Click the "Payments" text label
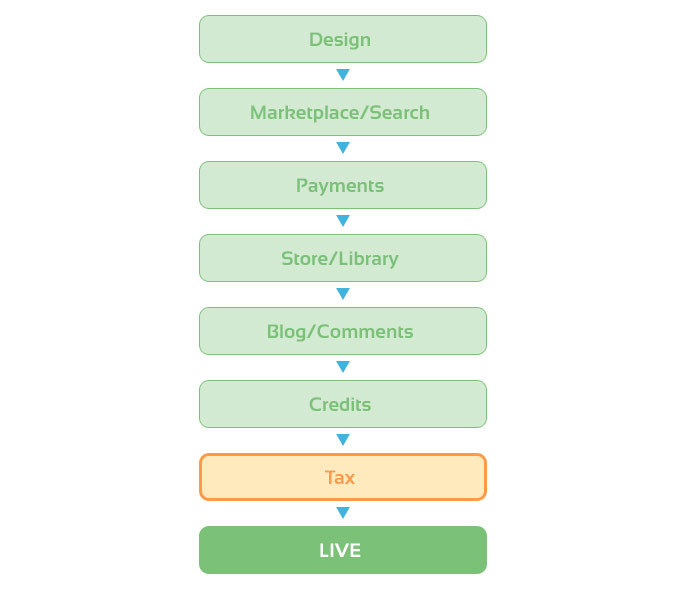The image size is (686, 590). click(x=340, y=186)
